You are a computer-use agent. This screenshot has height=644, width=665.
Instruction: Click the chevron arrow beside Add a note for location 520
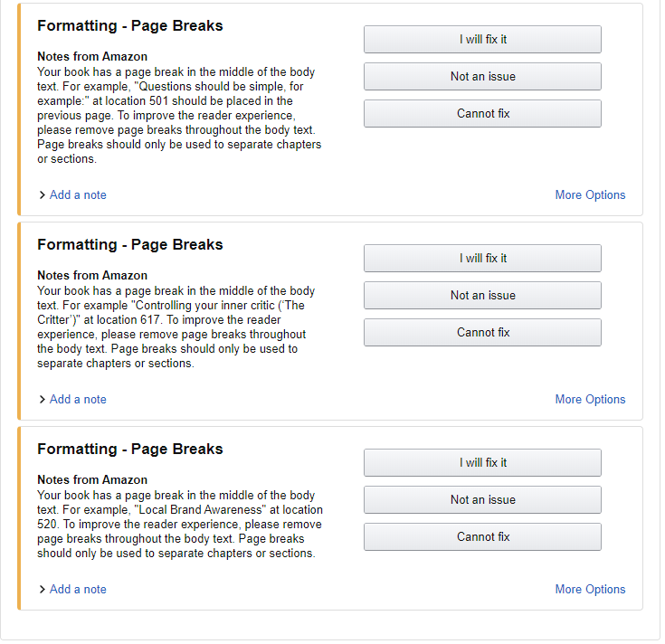click(43, 590)
